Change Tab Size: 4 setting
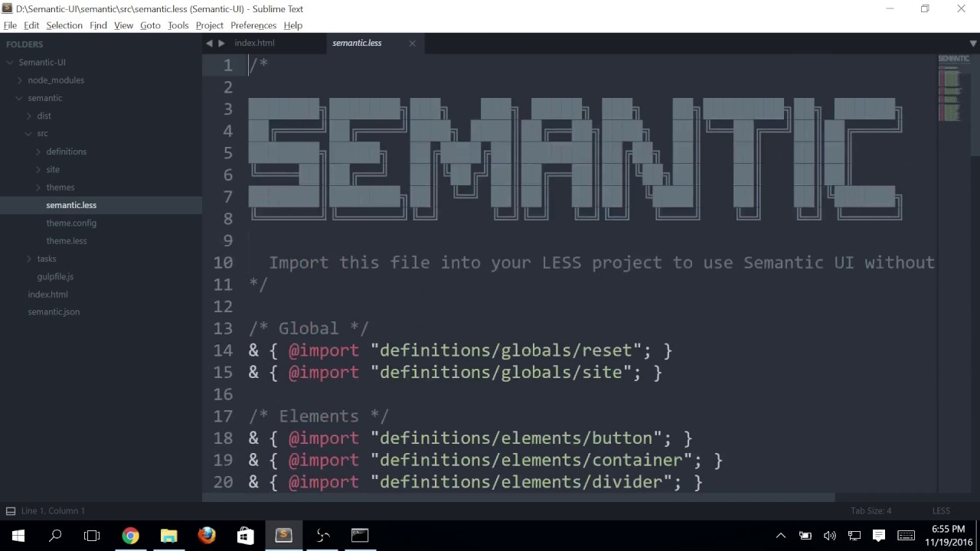 tap(871, 510)
